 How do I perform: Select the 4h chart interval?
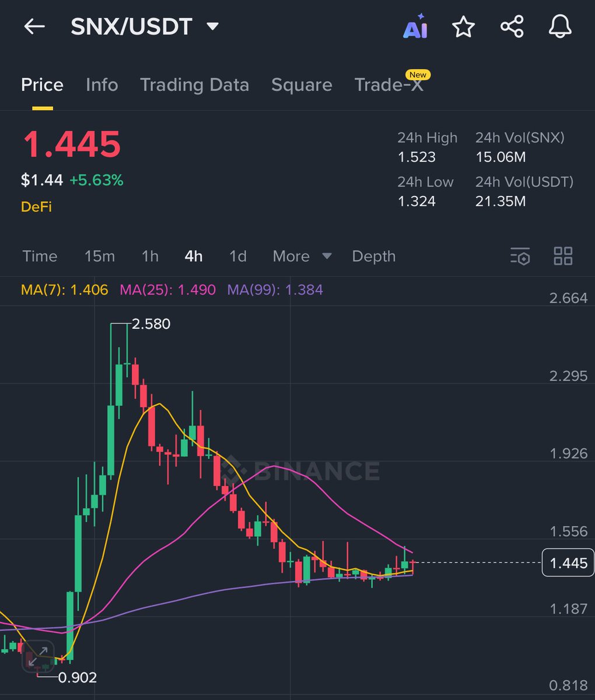[x=194, y=256]
